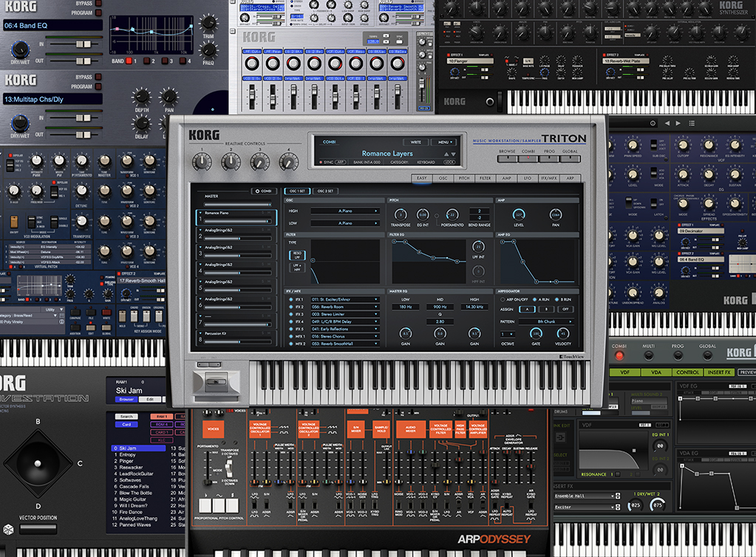This screenshot has width=756, height=557.
Task: Open the LOW oscillator A.Piano dropdown
Action: tap(345, 224)
